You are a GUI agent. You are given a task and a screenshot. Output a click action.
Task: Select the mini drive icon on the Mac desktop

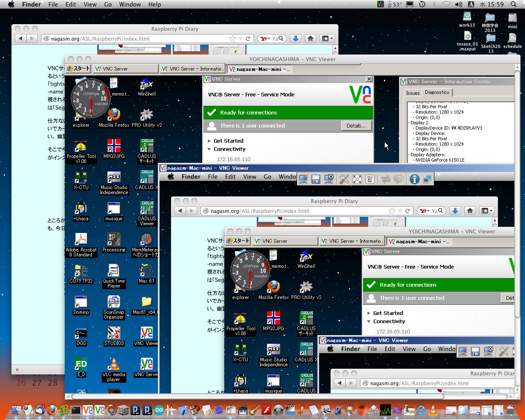click(513, 21)
